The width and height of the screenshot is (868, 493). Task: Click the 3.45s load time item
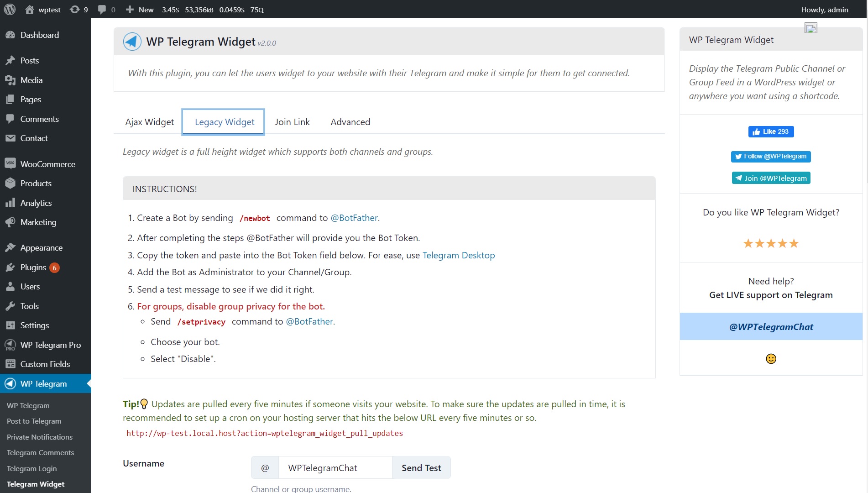(x=170, y=10)
